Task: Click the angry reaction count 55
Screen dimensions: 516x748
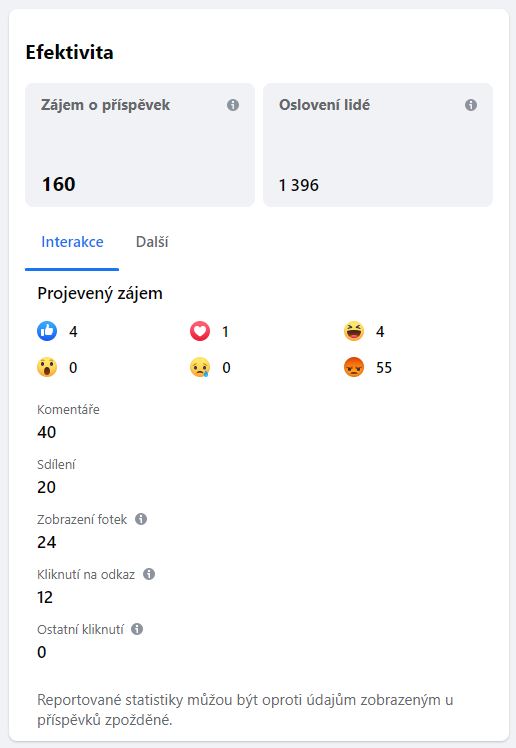Action: [x=384, y=368]
